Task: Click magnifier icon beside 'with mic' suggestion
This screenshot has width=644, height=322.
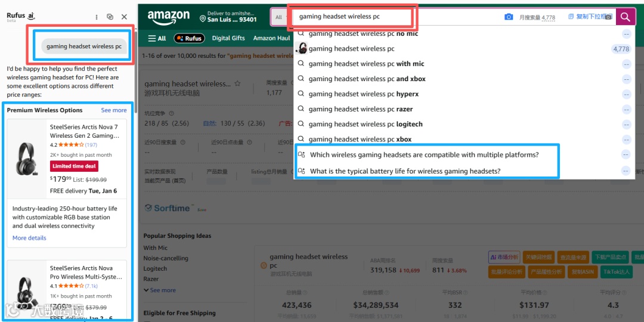Action: point(301,64)
